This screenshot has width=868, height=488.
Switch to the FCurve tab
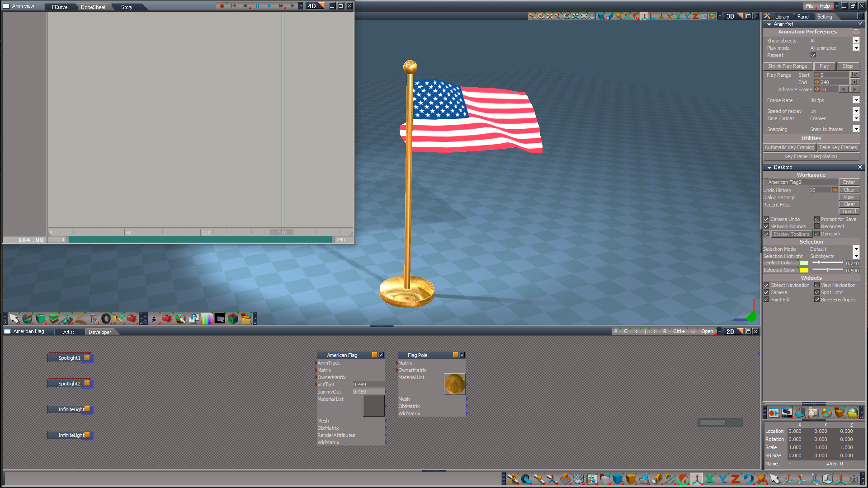pyautogui.click(x=60, y=7)
